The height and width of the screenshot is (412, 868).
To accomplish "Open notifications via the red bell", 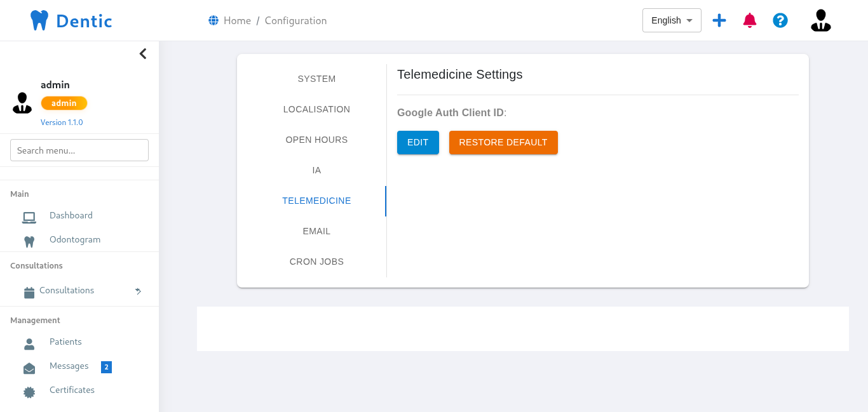I will [x=750, y=20].
